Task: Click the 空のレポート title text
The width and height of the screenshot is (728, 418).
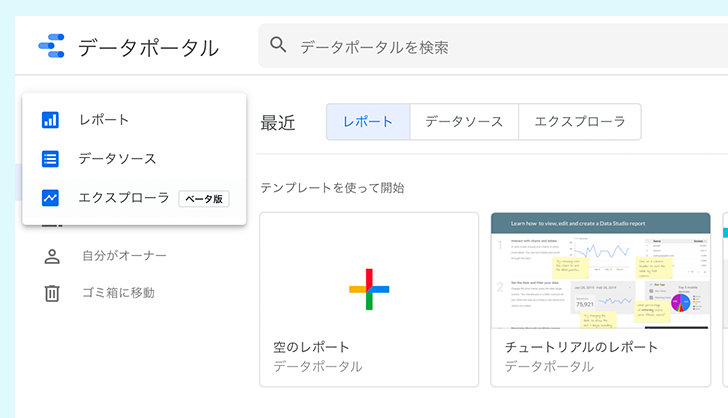Action: [311, 347]
